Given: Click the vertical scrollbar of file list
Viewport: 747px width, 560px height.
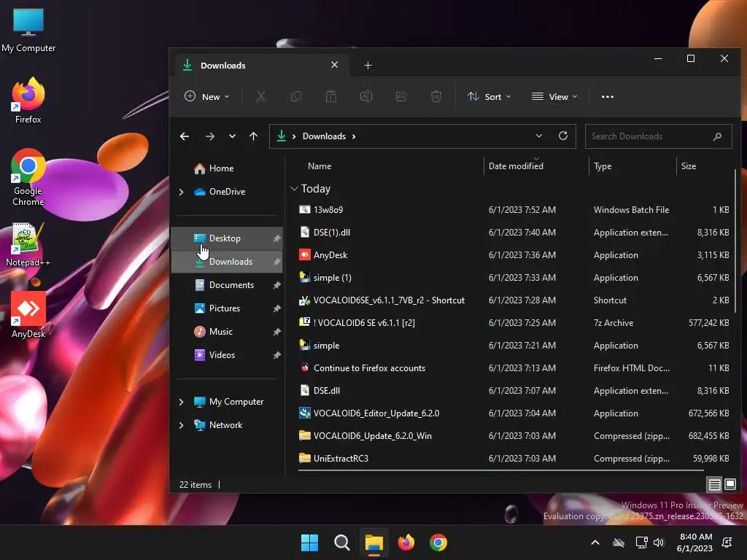Looking at the screenshot, I should (x=735, y=241).
